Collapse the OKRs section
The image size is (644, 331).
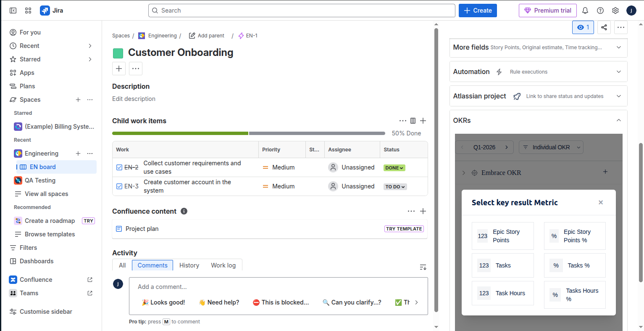[619, 120]
